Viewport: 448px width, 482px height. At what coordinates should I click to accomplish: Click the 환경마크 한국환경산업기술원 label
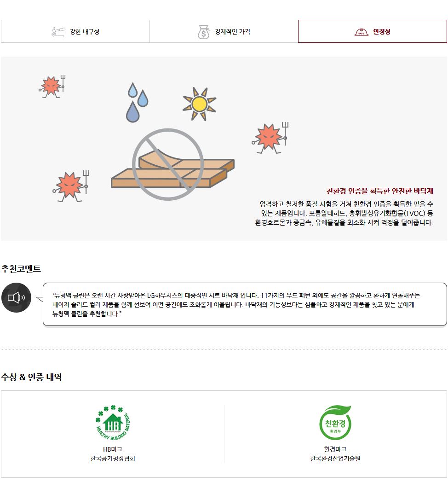(335, 454)
